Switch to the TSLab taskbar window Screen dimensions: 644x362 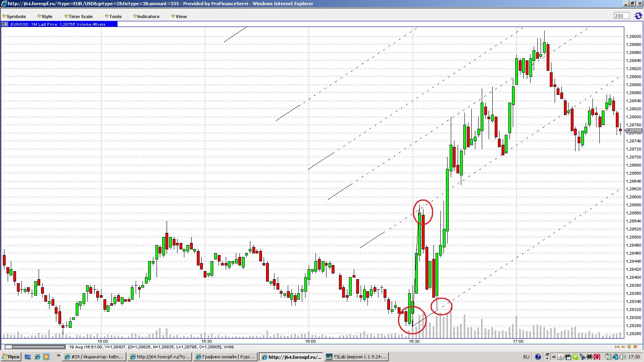(x=356, y=357)
